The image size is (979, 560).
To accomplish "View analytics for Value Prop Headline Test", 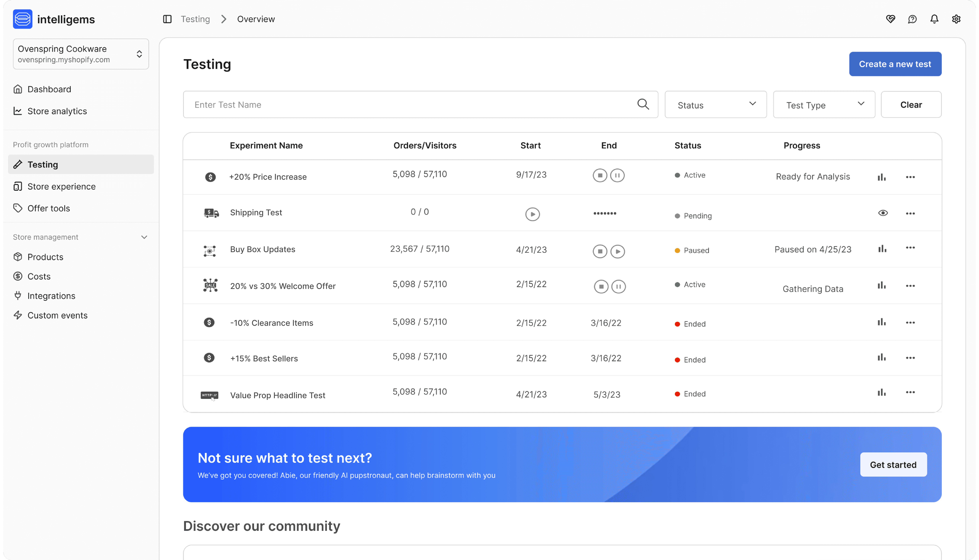I will (882, 392).
